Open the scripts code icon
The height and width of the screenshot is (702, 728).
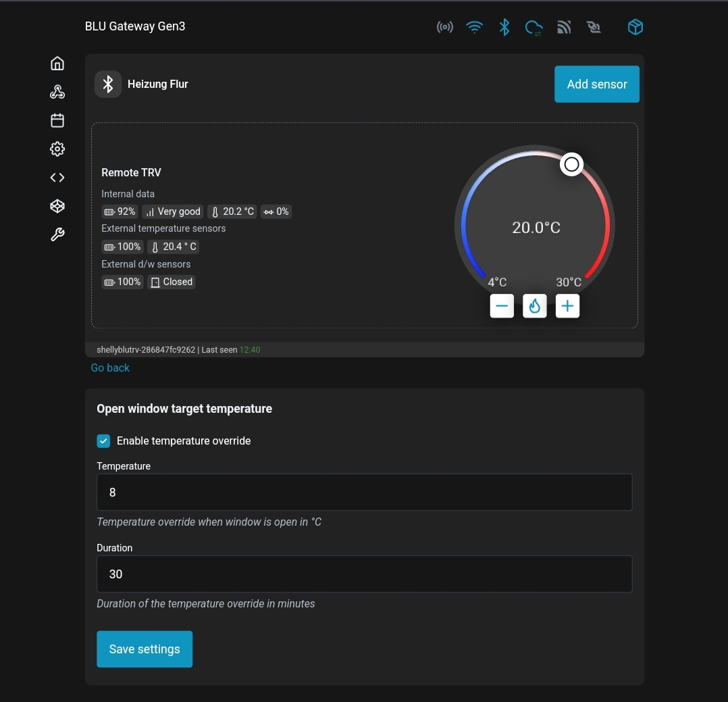click(57, 178)
